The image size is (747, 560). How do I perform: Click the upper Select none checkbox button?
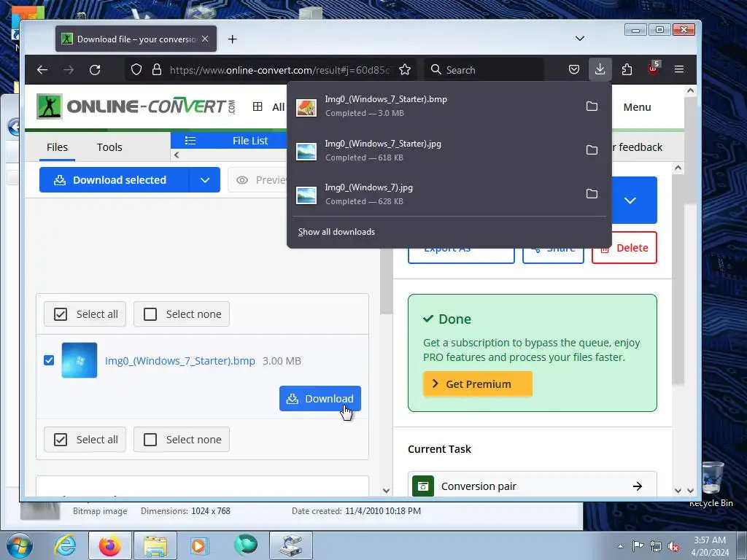pyautogui.click(x=182, y=314)
